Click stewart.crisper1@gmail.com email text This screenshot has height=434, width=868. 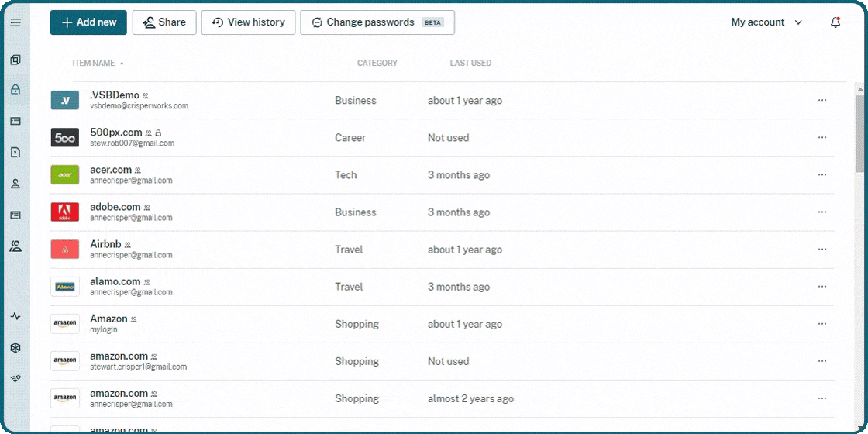pyautogui.click(x=139, y=367)
